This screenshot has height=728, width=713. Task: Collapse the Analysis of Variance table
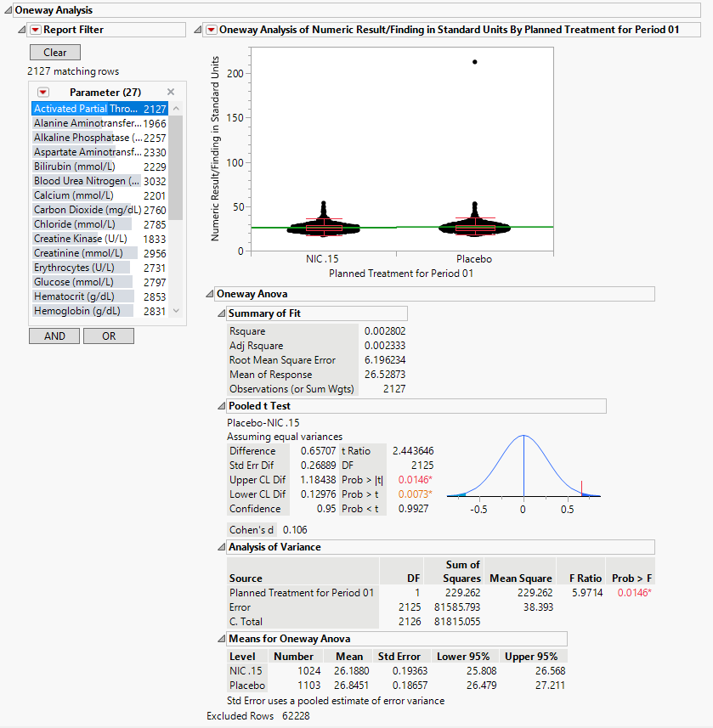[221, 547]
